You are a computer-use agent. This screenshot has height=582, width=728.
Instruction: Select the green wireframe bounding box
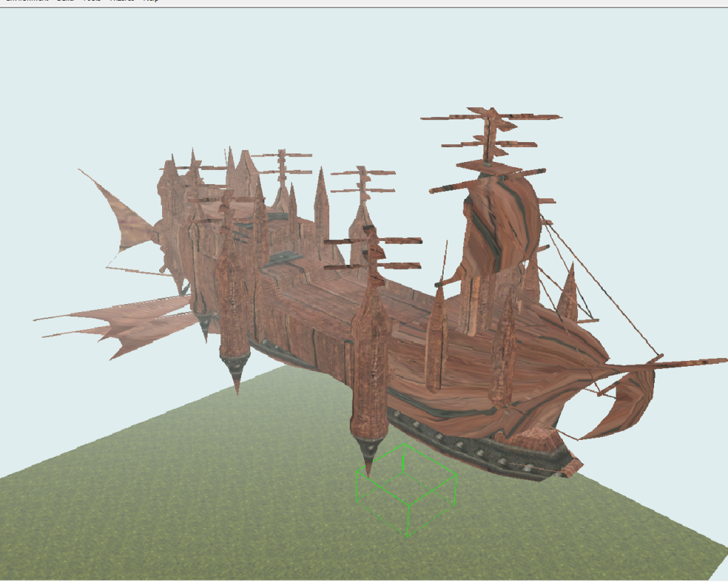click(x=406, y=490)
